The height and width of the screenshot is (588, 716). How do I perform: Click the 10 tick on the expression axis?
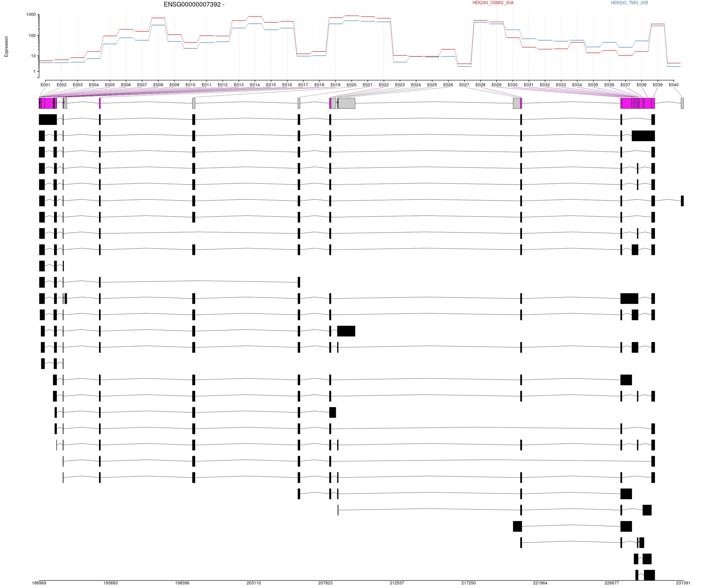[33, 56]
